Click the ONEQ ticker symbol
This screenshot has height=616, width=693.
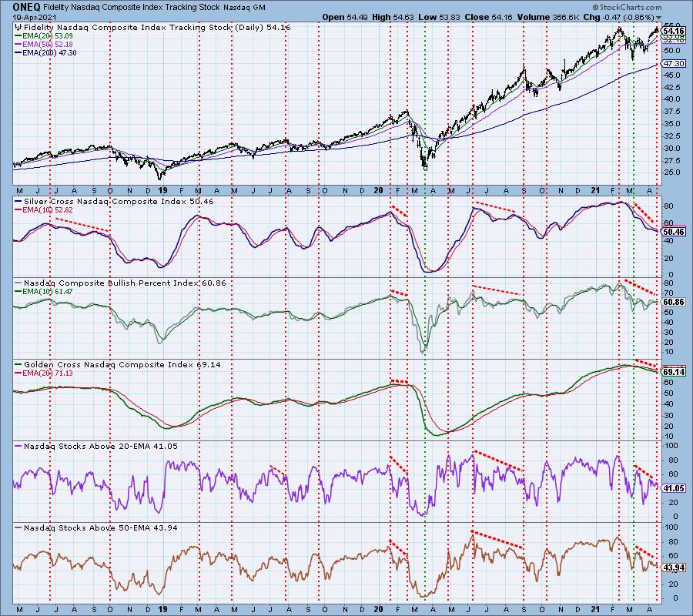tap(26, 7)
